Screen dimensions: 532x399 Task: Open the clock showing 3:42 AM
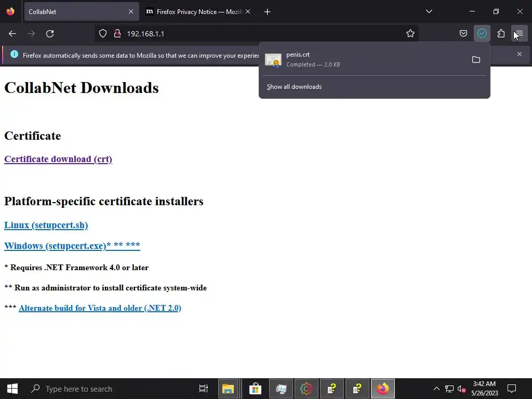tap(485, 389)
